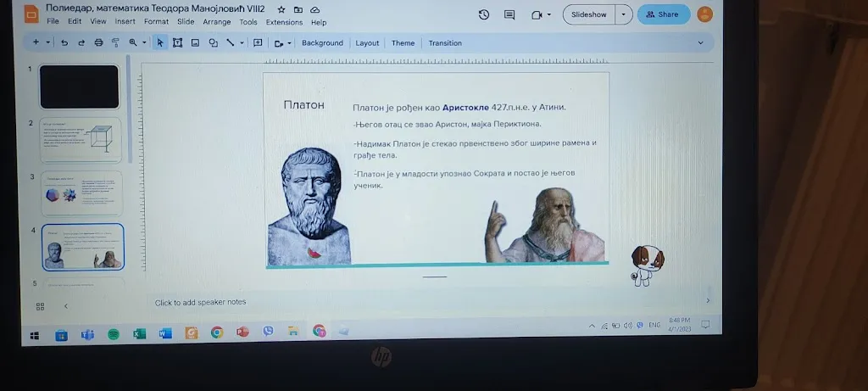Viewport: 868px width, 391px height.
Task: Select slide 2 thumbnail
Action: (x=81, y=139)
